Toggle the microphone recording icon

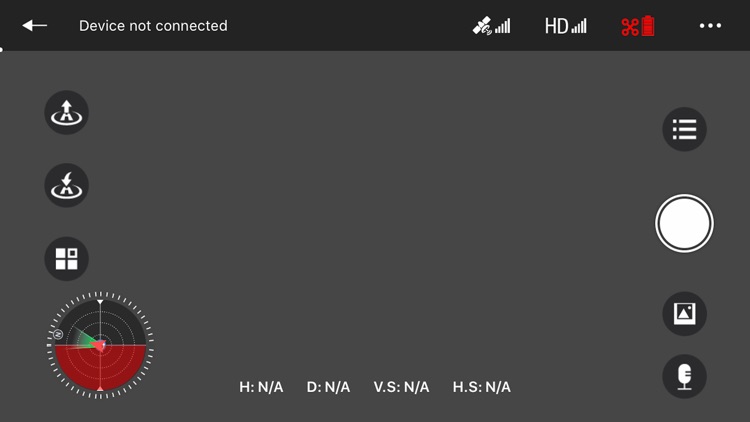point(684,377)
